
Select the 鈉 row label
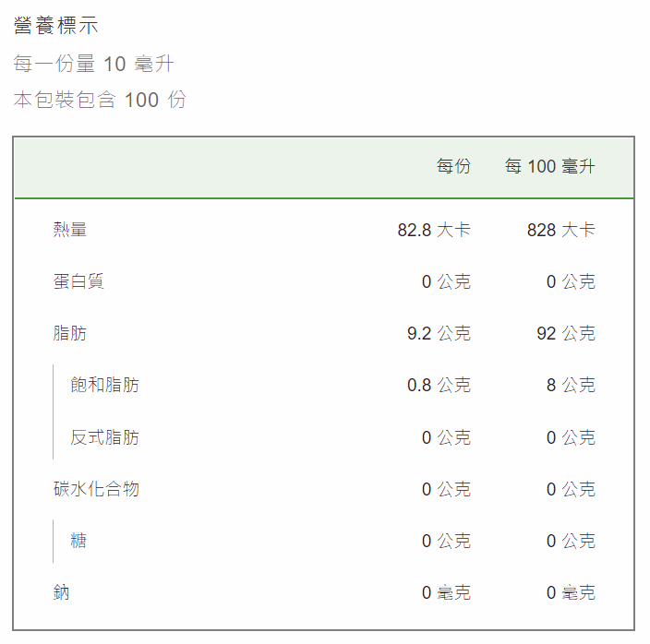(x=61, y=592)
